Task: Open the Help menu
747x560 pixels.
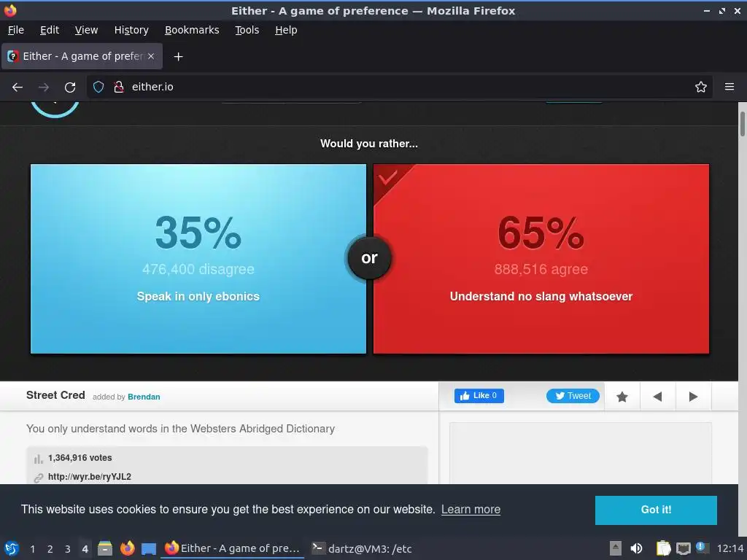Action: click(x=286, y=30)
